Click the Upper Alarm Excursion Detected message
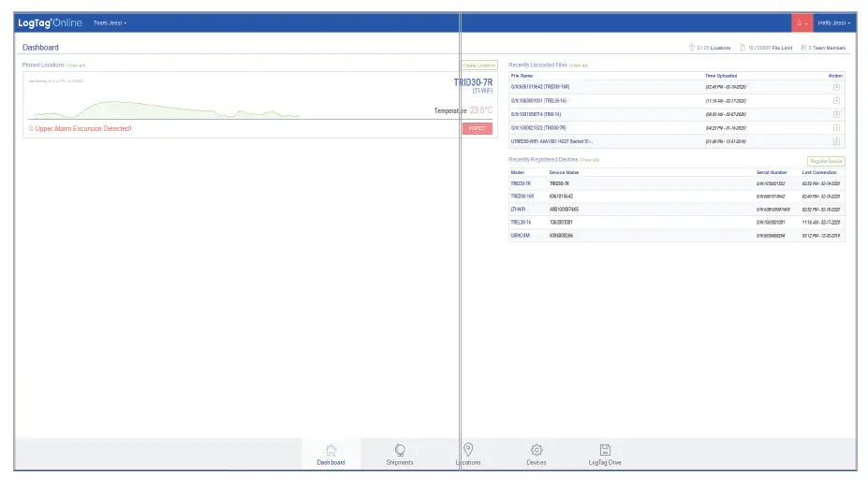Image resolution: width=868 pixels, height=480 pixels. tap(83, 128)
